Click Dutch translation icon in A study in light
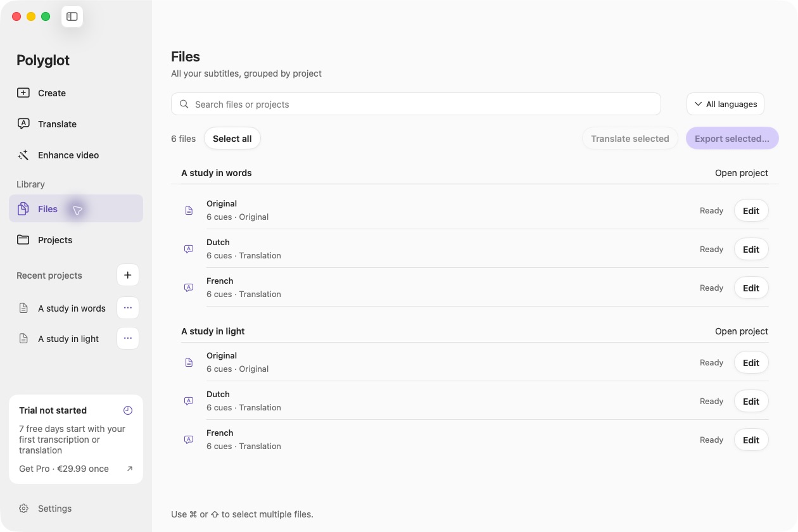The width and height of the screenshot is (798, 532). pyautogui.click(x=189, y=401)
